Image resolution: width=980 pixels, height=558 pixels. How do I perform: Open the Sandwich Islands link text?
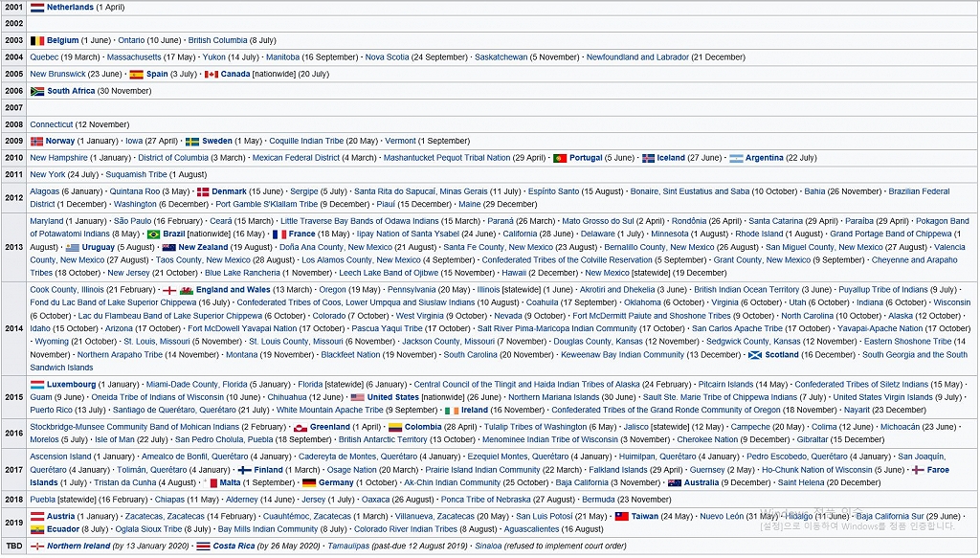[x=61, y=368]
